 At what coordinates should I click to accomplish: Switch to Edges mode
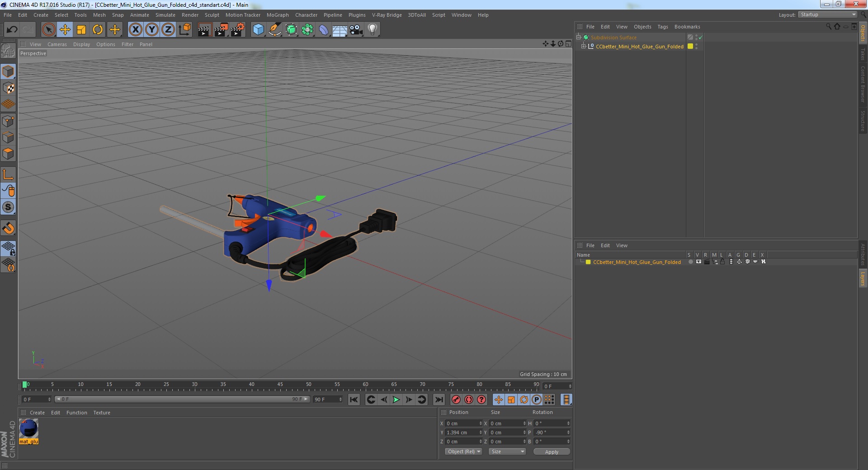[x=8, y=137]
